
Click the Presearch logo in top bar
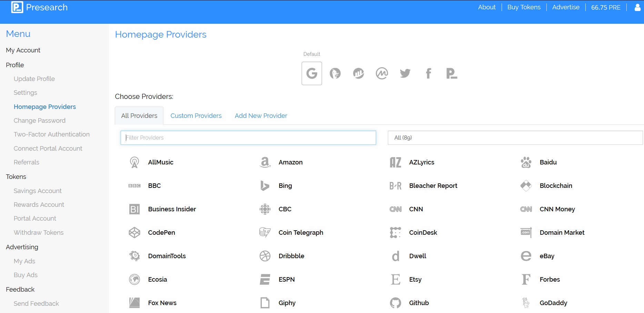click(39, 7)
